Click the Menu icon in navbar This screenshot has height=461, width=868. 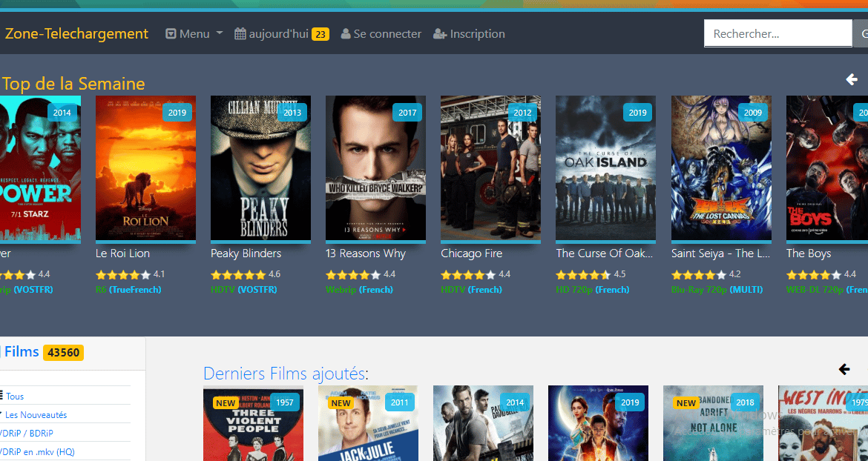click(171, 34)
